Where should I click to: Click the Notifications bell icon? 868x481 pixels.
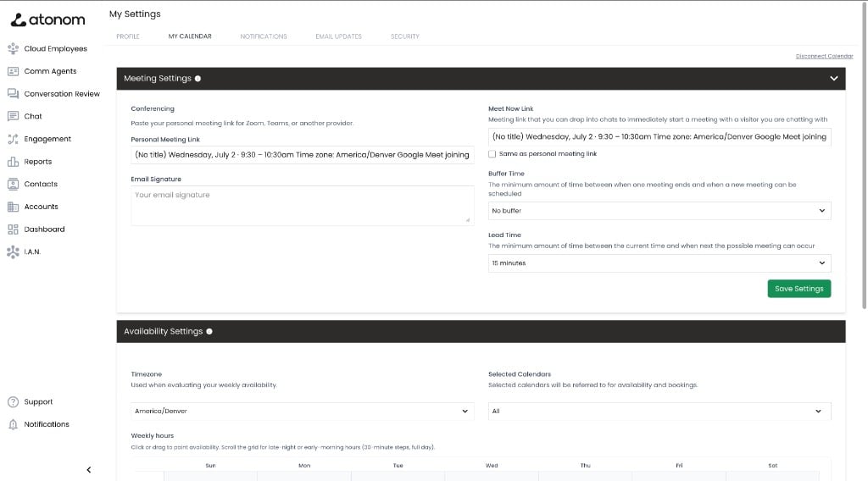point(14,424)
